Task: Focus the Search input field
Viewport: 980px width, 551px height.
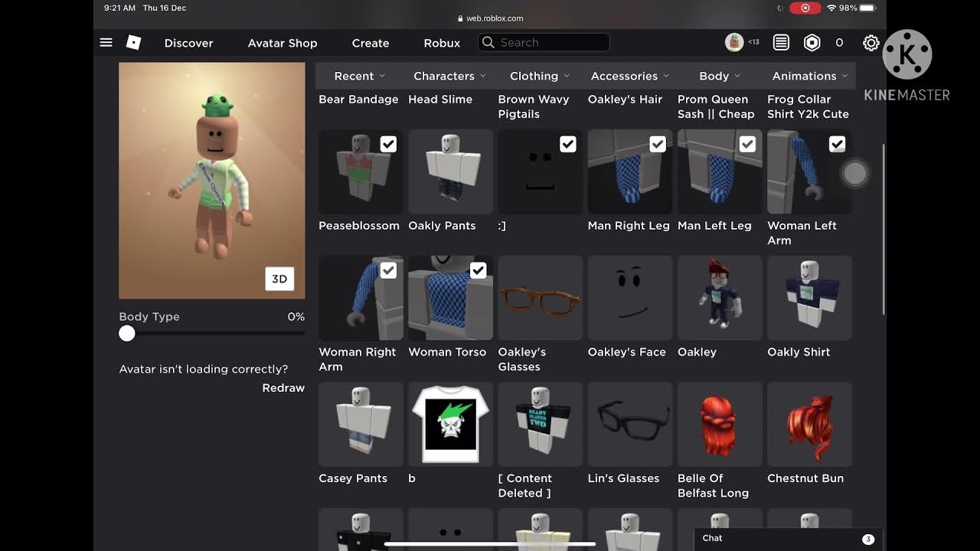Action: point(544,43)
